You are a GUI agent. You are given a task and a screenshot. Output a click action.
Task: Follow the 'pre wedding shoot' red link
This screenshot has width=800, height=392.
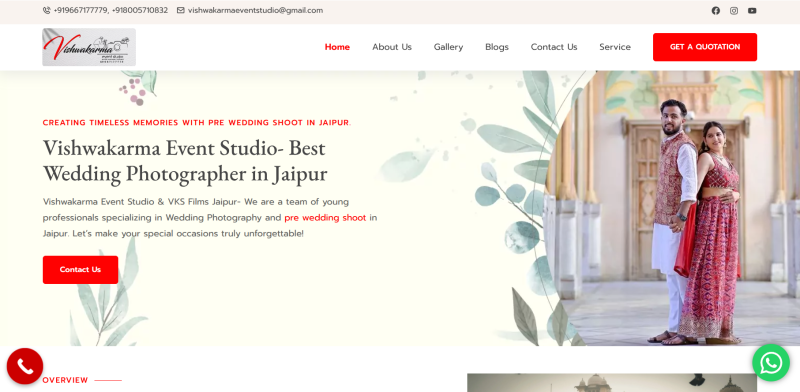click(325, 218)
